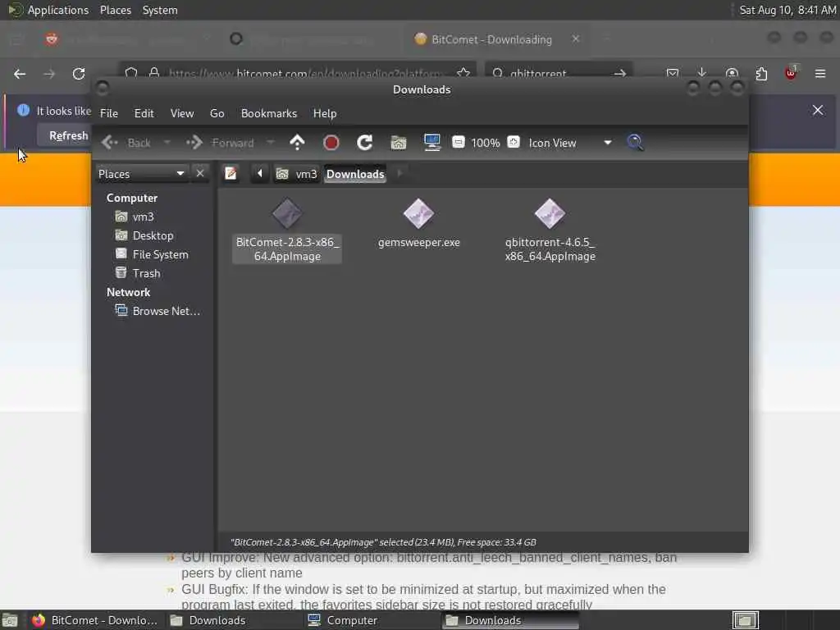This screenshot has width=840, height=630.
Task: Select the BitComet-2.8.3 AppImage file icon
Action: 286,214
